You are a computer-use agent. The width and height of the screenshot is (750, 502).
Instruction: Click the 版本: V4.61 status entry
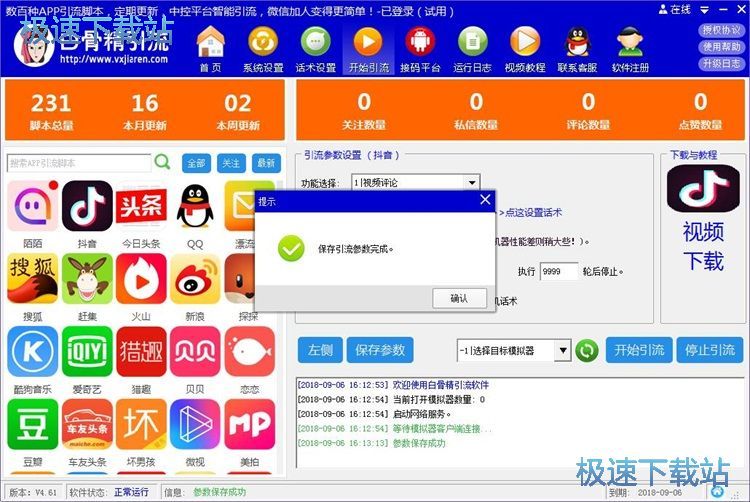(33, 492)
